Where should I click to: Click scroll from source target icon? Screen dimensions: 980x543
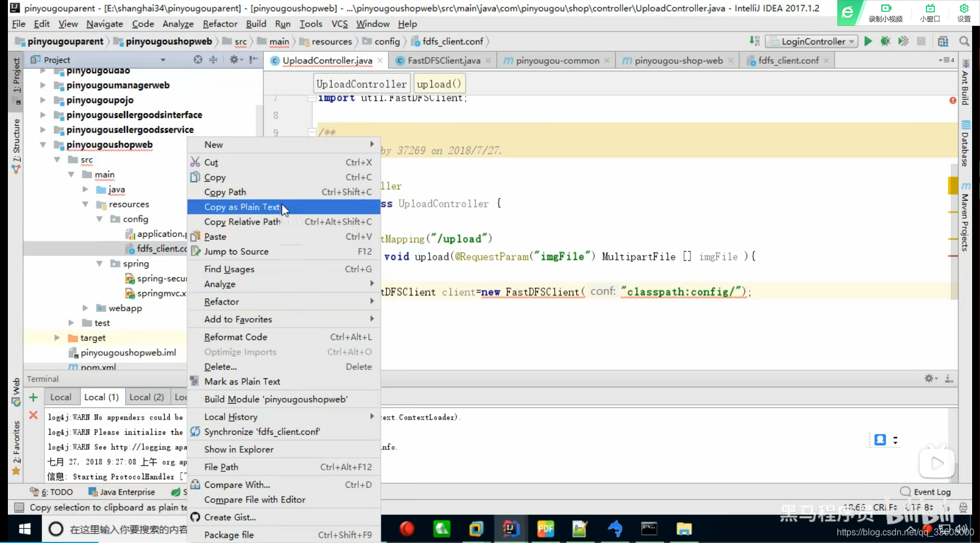coord(198,60)
